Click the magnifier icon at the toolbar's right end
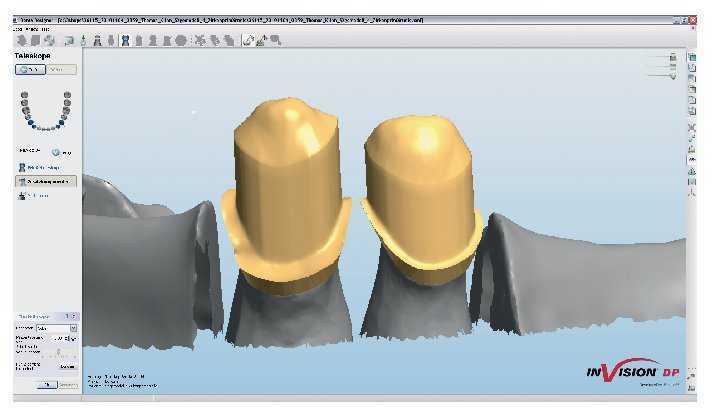712x412 pixels. click(x=276, y=40)
